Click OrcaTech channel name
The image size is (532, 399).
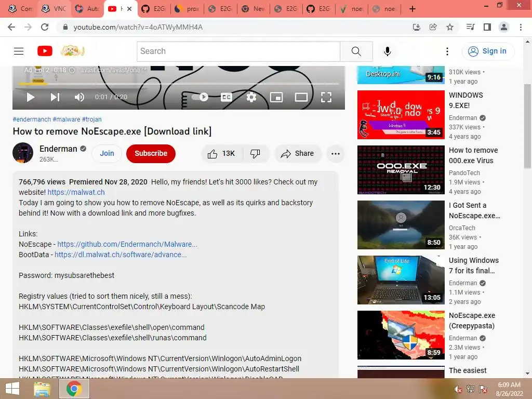click(x=462, y=228)
